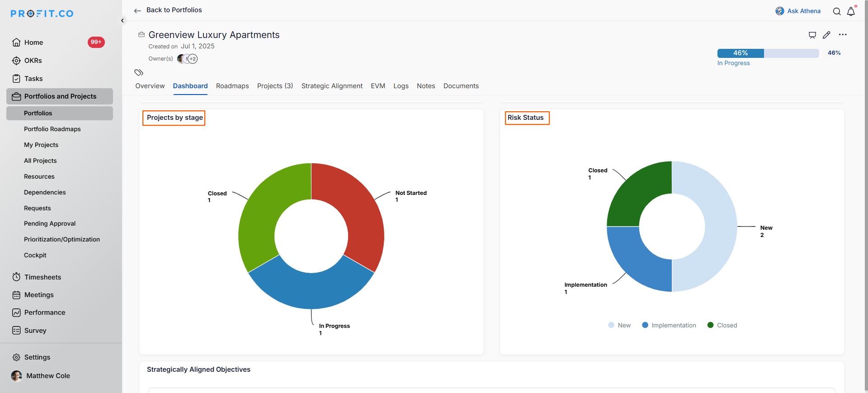Click the edit pencil icon
Screen dimensions: 868x393
click(x=826, y=35)
